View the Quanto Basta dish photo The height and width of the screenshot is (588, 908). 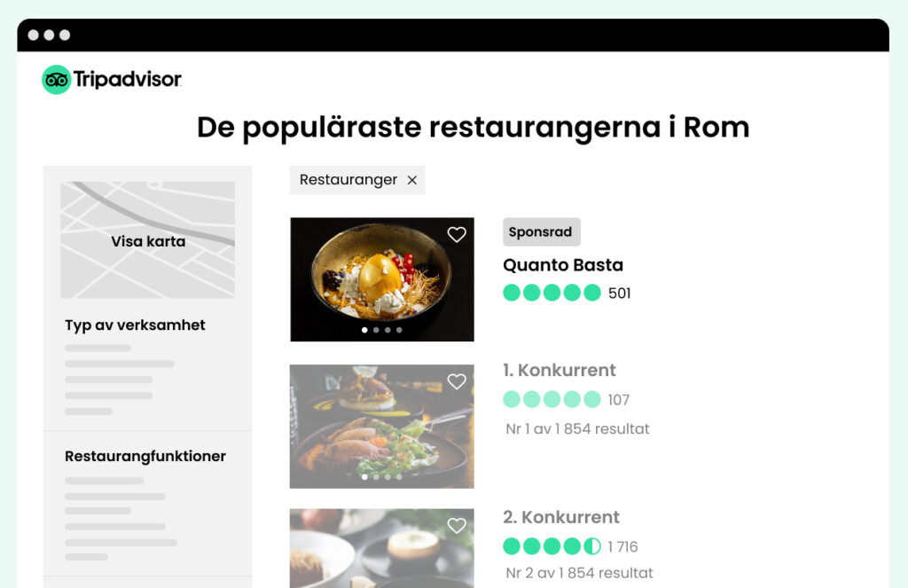tap(381, 279)
